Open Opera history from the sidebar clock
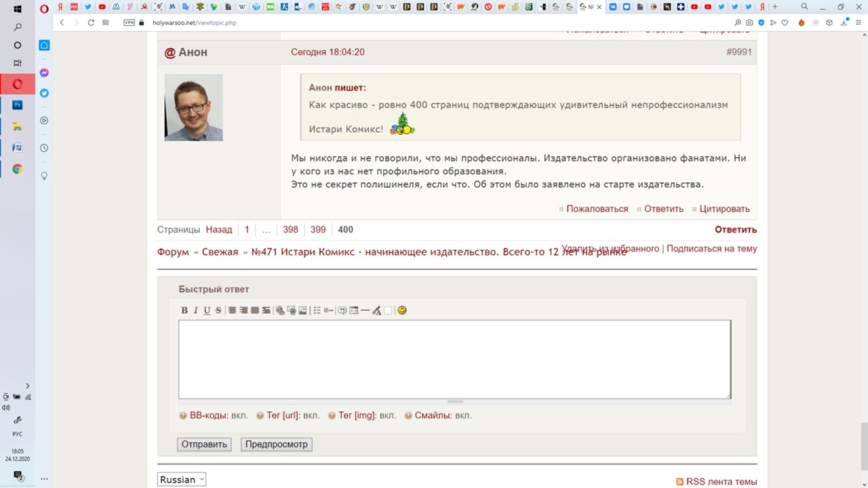Viewport: 868px width, 488px height. (44, 148)
